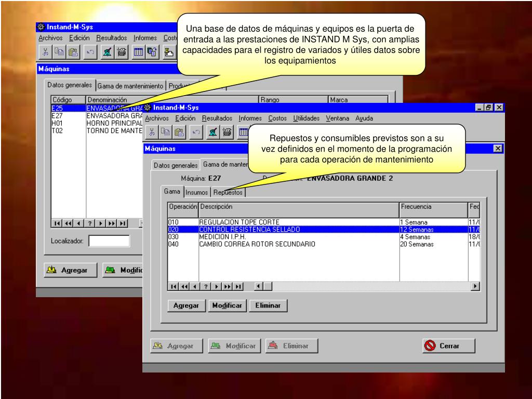Screen dimensions: 532x399
Task: Click the table grid icon in the back window toolbar
Action: pos(138,52)
